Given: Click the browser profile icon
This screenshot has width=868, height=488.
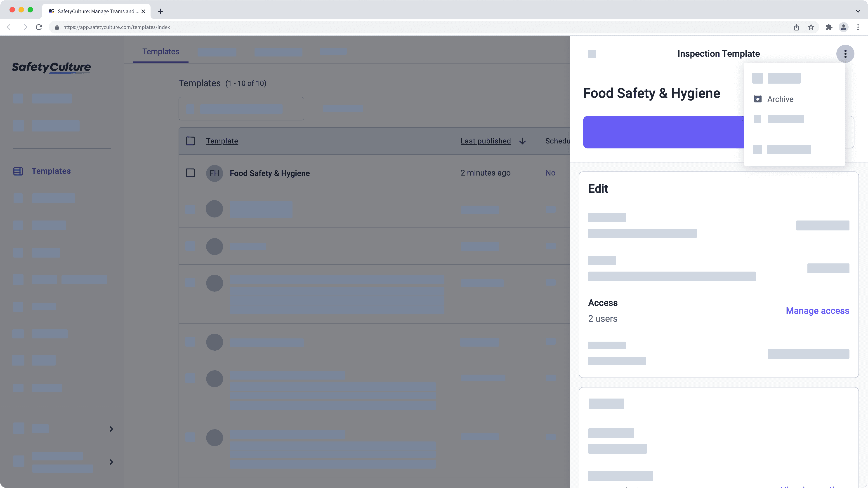Looking at the screenshot, I should 843,27.
